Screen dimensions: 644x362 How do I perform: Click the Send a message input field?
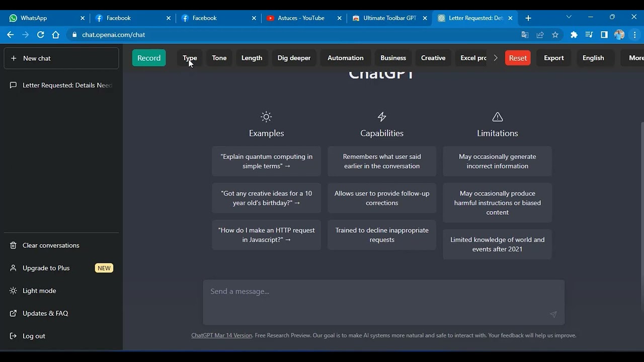(x=383, y=302)
